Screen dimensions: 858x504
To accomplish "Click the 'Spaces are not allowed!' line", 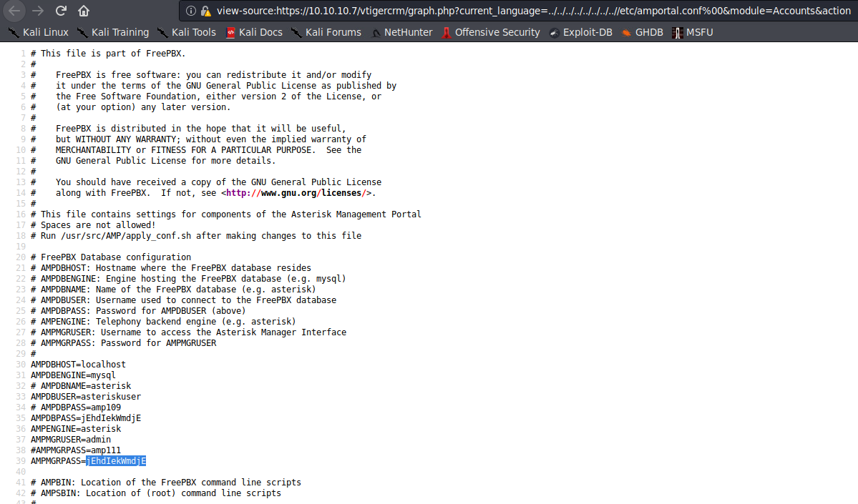I will point(93,225).
